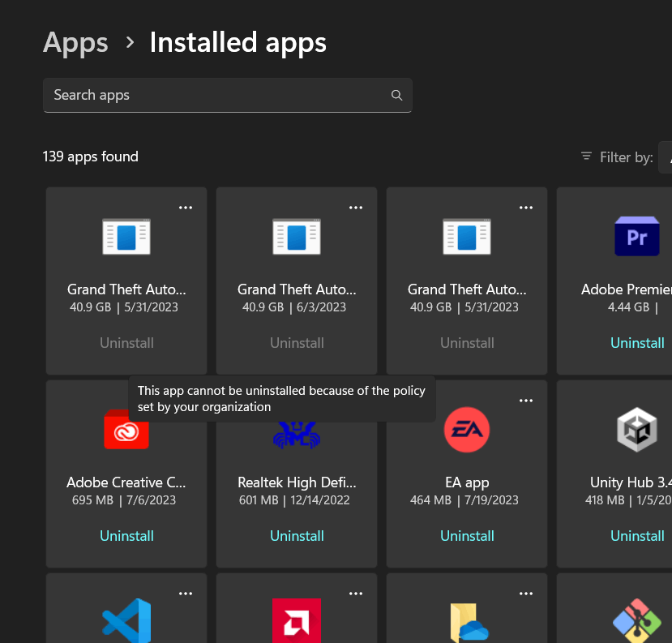Image resolution: width=672 pixels, height=643 pixels.
Task: Open the three-dots menu on the Visual Studio Code card
Action: [x=186, y=594]
